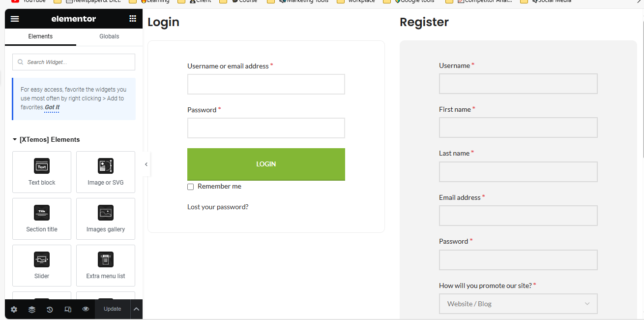
Task: Switch to Responsive mode icon
Action: [x=68, y=309]
